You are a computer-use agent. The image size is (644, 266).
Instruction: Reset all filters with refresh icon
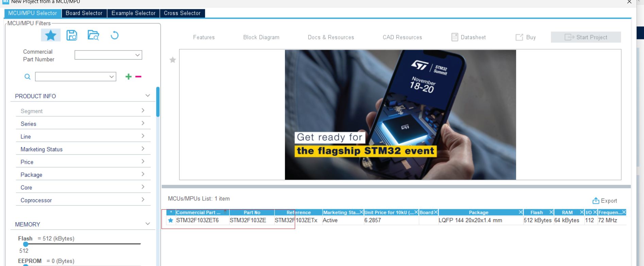pyautogui.click(x=115, y=35)
